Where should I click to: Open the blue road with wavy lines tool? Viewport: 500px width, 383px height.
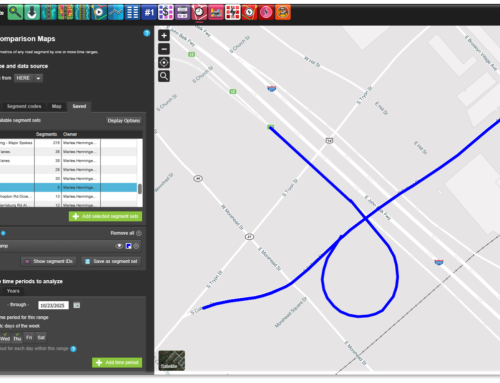coord(82,13)
